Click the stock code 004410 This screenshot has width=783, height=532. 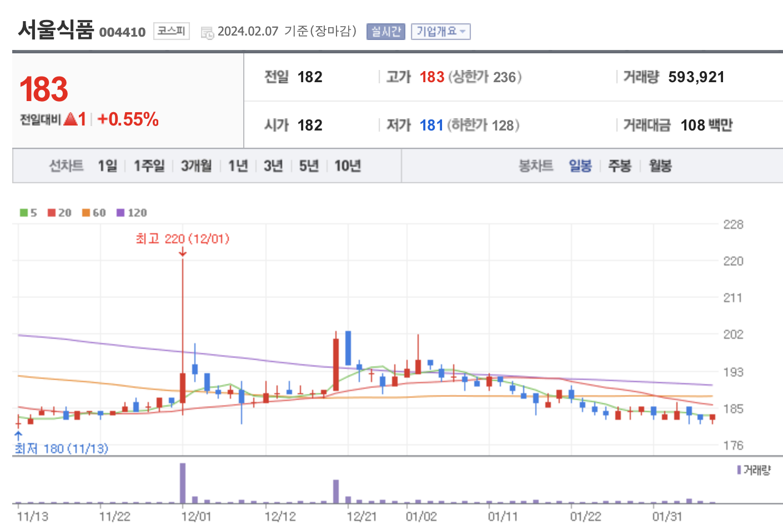(x=122, y=32)
